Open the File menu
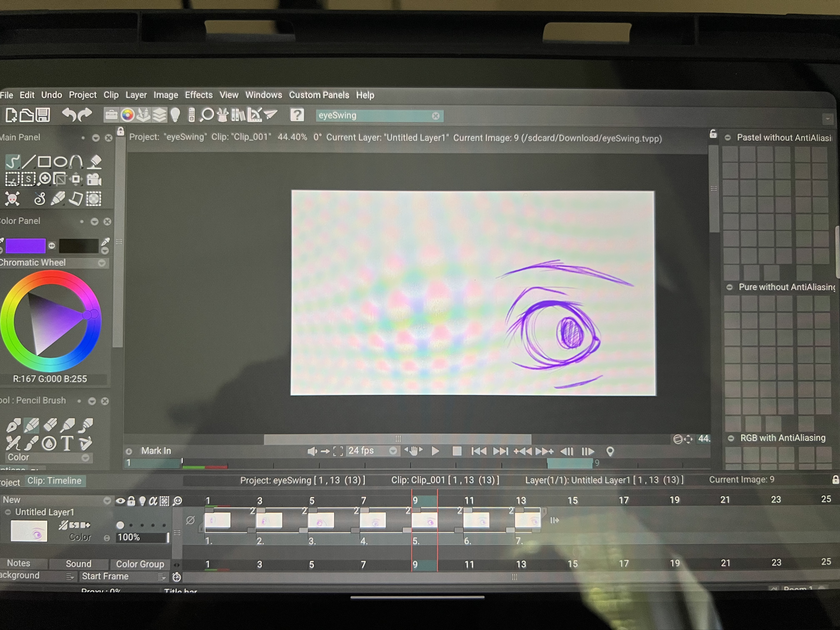The height and width of the screenshot is (630, 840). pos(6,95)
